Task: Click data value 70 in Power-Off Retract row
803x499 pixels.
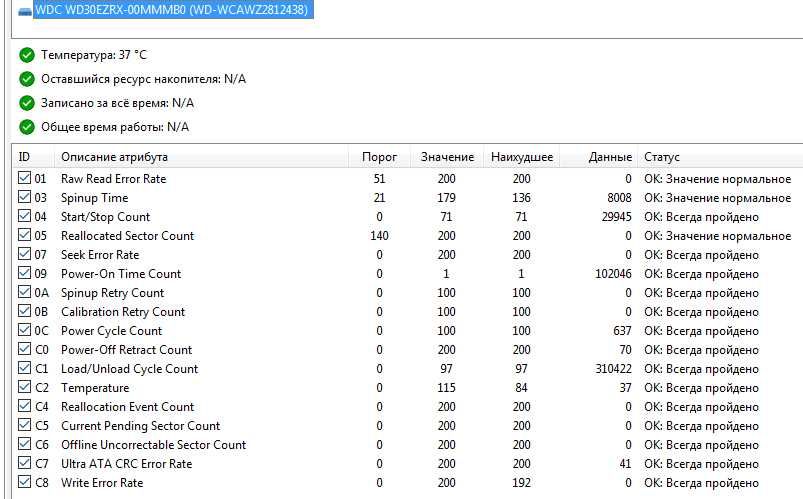Action: click(625, 349)
